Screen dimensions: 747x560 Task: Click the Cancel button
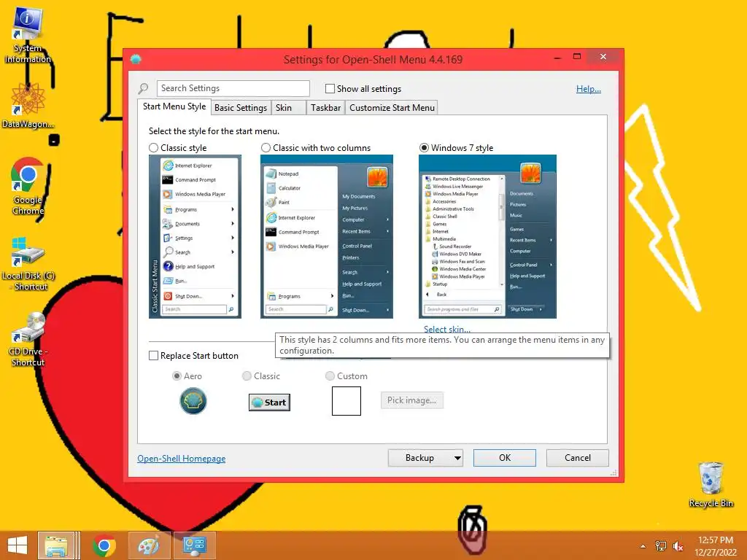pyautogui.click(x=578, y=458)
